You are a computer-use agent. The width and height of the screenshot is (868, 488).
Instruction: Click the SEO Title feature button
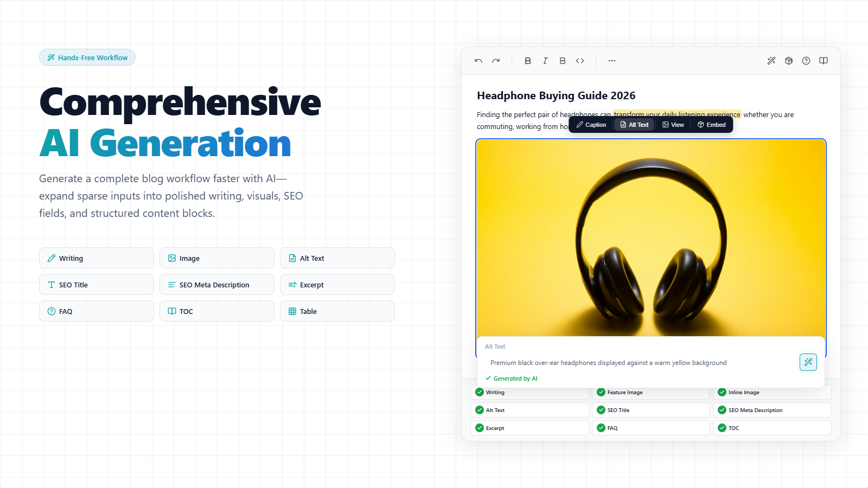coord(97,285)
